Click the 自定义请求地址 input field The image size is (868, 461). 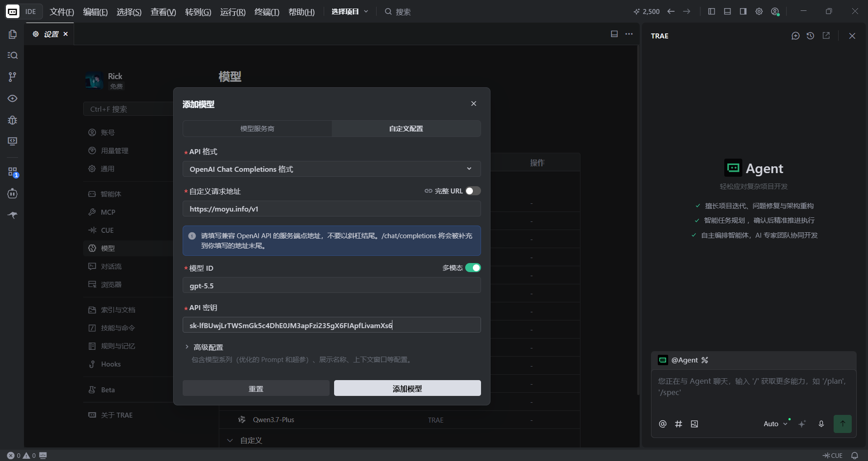[x=331, y=209]
